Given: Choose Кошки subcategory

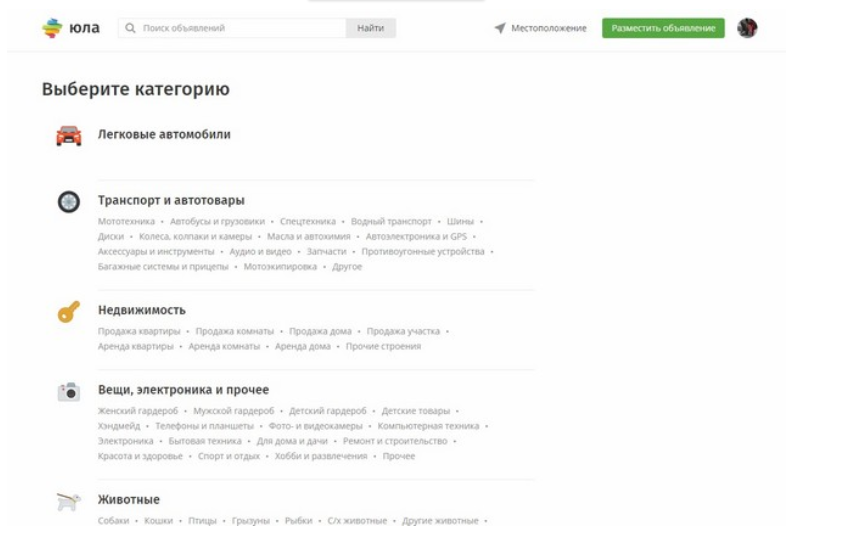Looking at the screenshot, I should coord(159,521).
